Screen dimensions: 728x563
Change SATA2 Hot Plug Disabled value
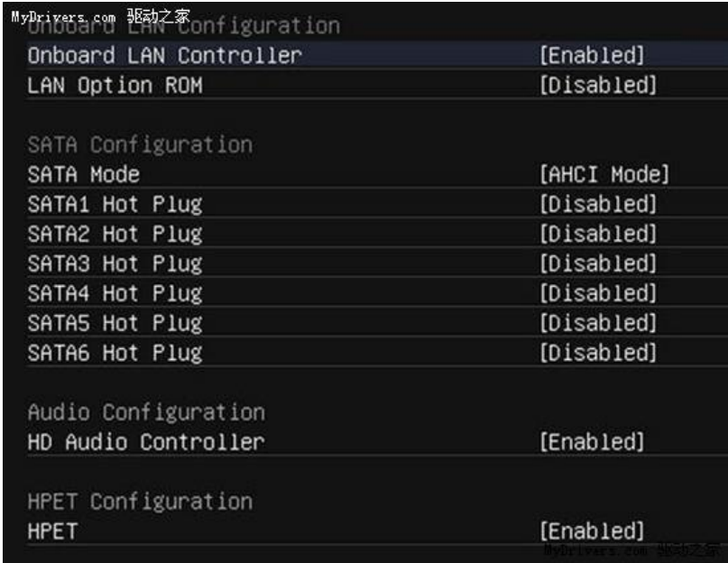click(597, 234)
